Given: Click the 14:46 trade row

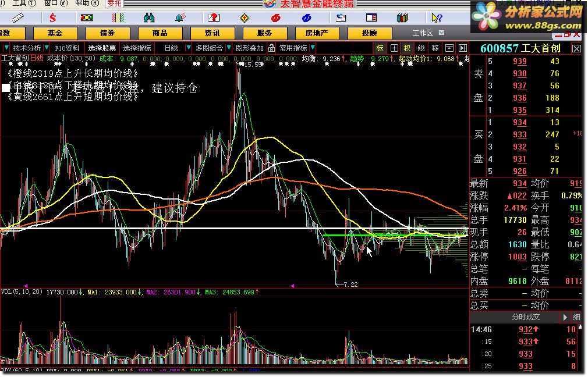Looking at the screenshot, I should click(x=526, y=329).
